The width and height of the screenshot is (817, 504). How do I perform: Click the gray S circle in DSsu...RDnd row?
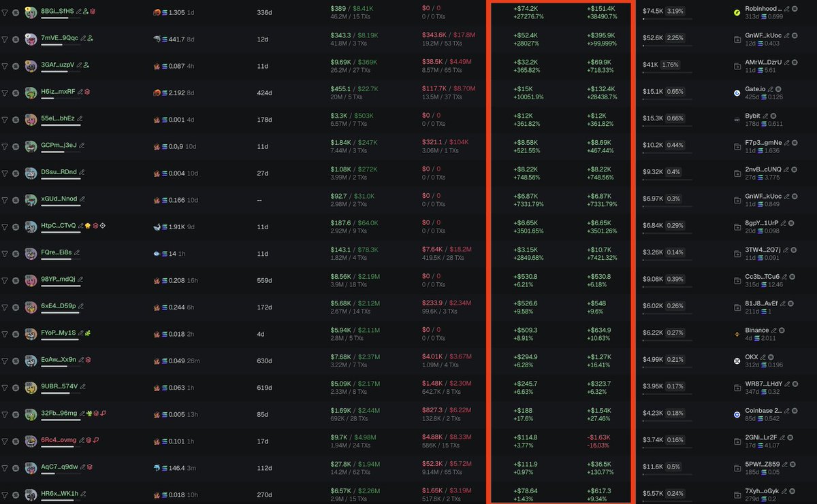click(16, 173)
